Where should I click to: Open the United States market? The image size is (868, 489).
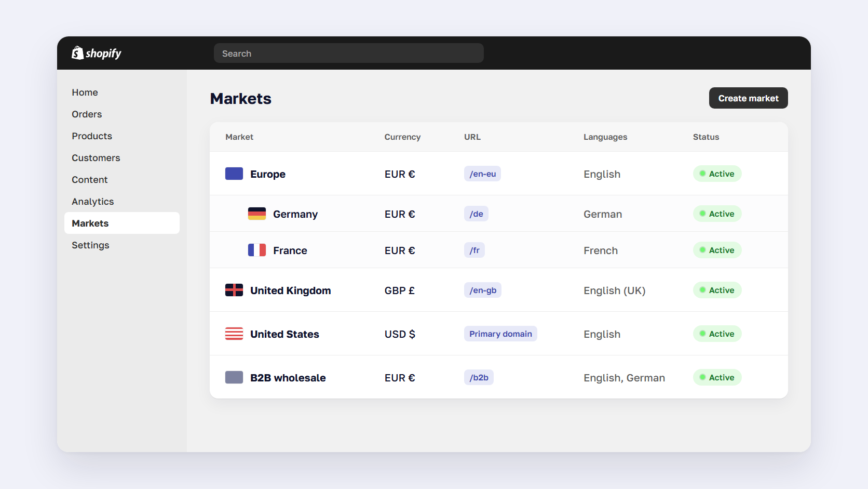click(499, 334)
